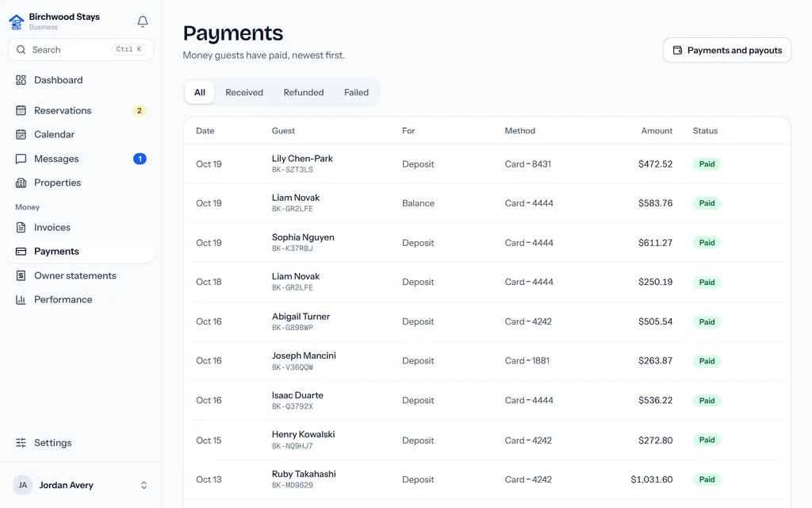This screenshot has height=508, width=812.
Task: Click the Search input field
Action: 81,50
